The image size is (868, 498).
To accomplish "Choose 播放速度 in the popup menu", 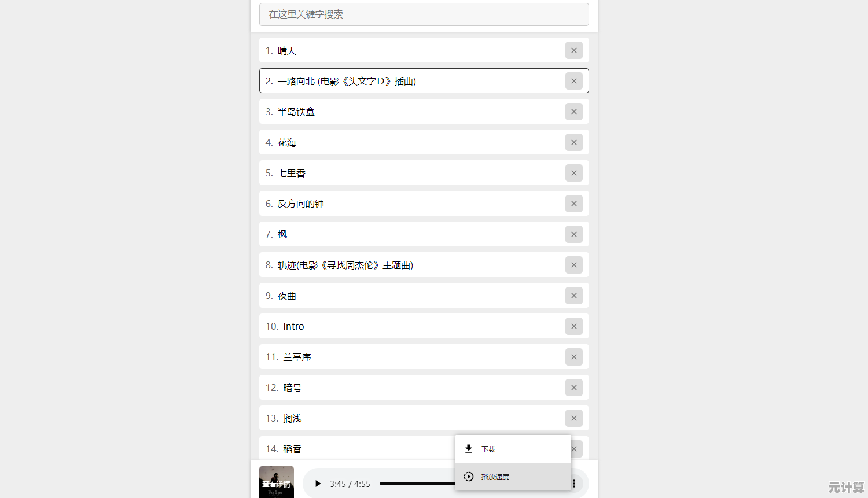I will (513, 477).
